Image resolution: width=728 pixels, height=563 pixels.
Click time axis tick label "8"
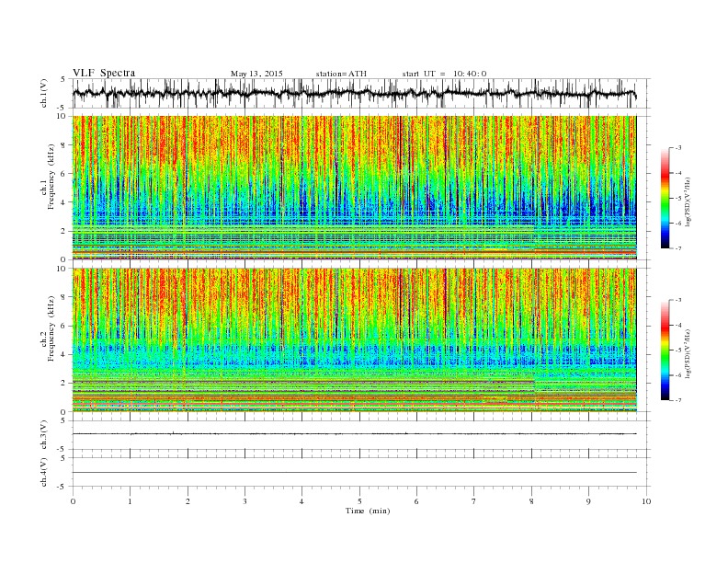point(531,501)
